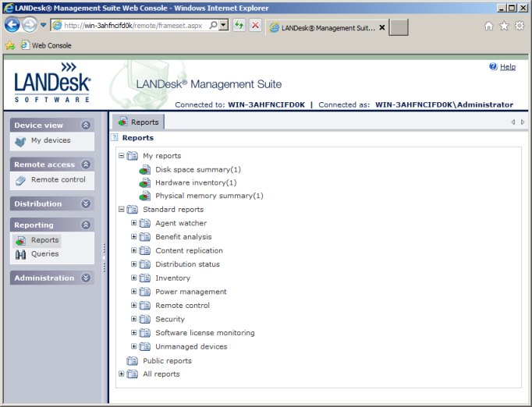The width and height of the screenshot is (532, 407).
Task: Click the sidebar splitter collapse handle
Action: (x=104, y=258)
